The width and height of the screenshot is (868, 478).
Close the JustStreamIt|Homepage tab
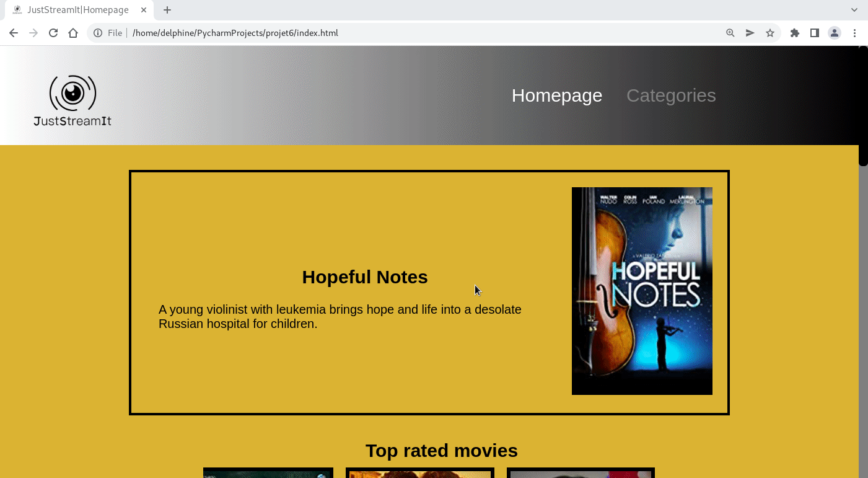tap(144, 10)
